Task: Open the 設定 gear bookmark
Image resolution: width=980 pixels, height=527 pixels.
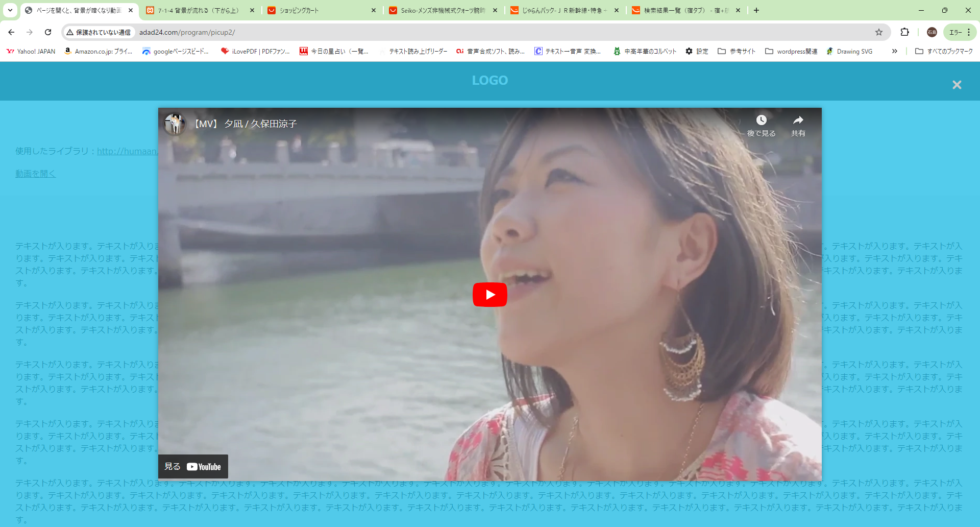Action: click(697, 51)
